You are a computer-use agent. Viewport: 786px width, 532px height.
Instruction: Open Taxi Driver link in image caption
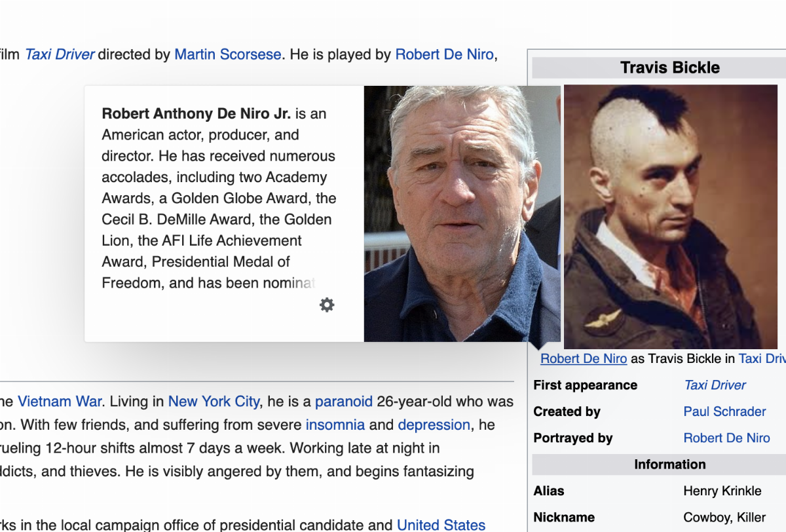point(762,358)
